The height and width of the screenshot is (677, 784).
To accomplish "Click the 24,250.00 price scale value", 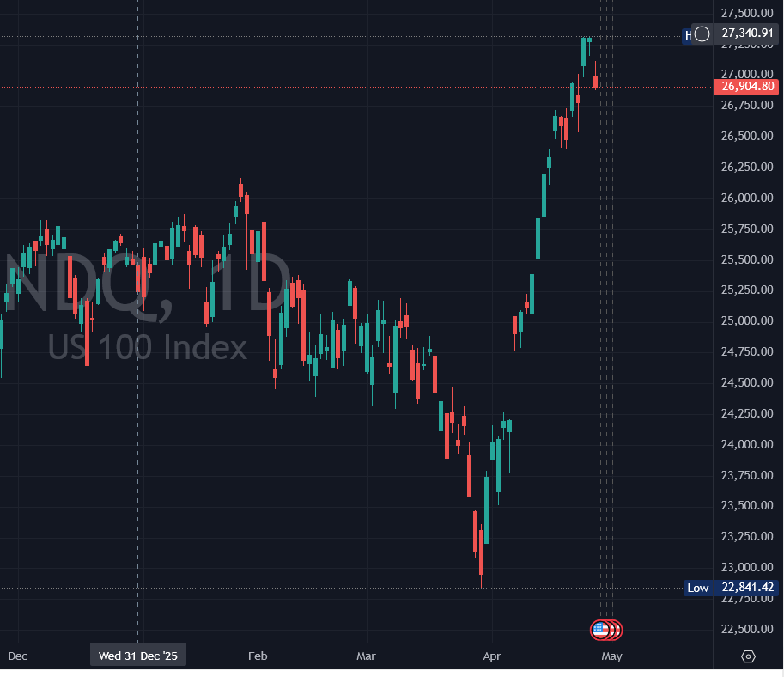I will click(747, 413).
